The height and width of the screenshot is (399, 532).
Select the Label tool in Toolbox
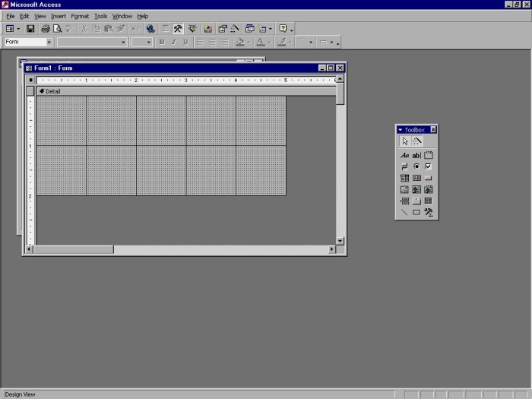point(405,155)
